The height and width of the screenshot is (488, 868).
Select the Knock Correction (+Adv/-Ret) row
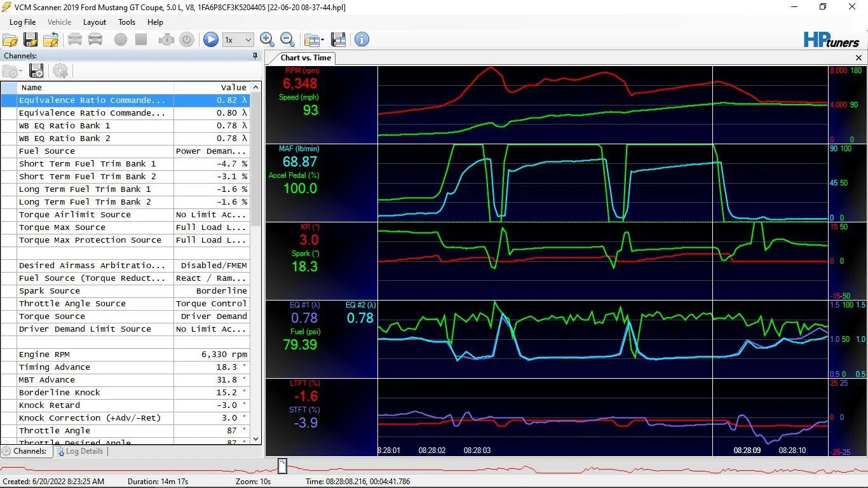[x=125, y=418]
